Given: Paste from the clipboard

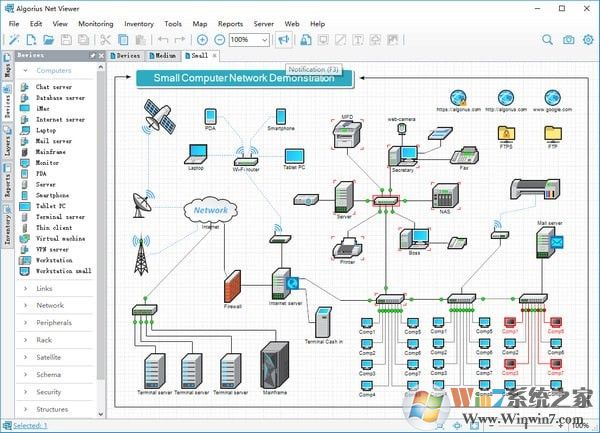Looking at the screenshot, I should 140,40.
